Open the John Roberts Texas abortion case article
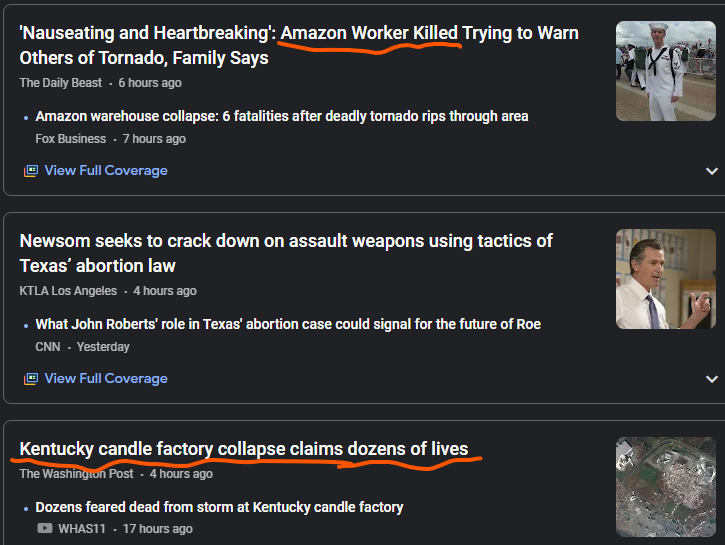 pos(288,324)
